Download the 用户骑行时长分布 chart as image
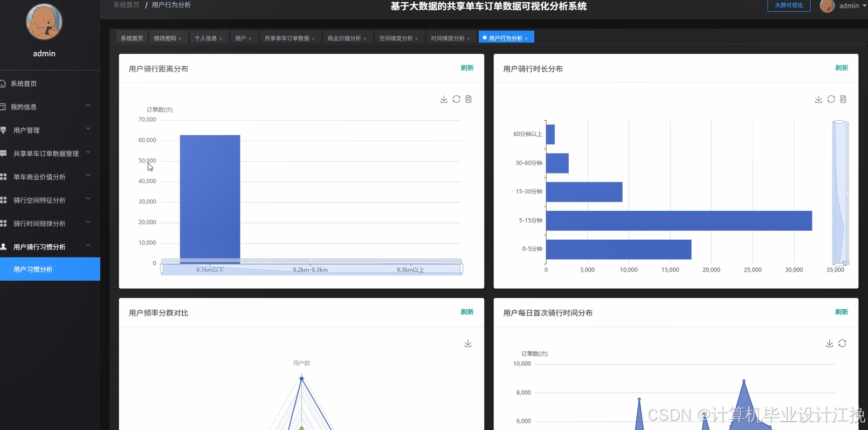This screenshot has width=868, height=430. click(818, 99)
